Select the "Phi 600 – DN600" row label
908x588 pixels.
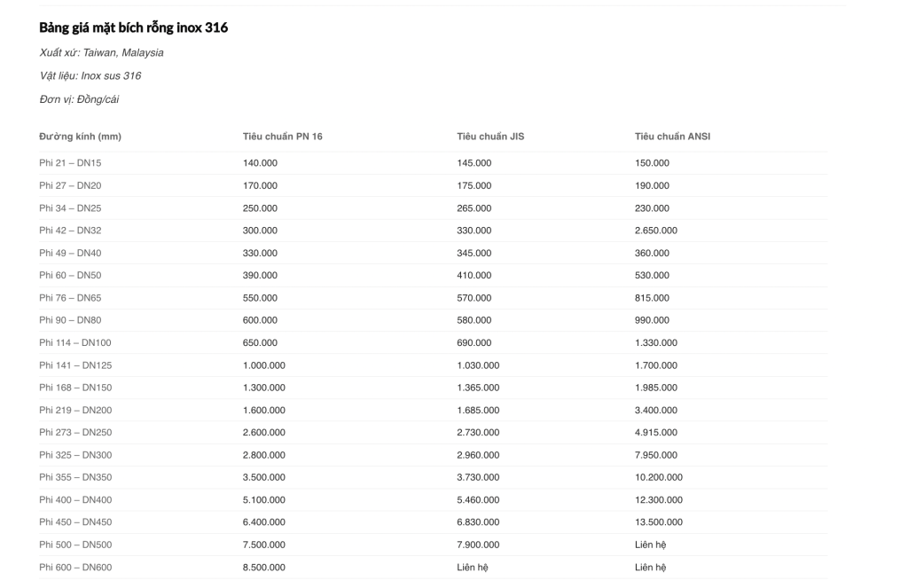pos(74,568)
